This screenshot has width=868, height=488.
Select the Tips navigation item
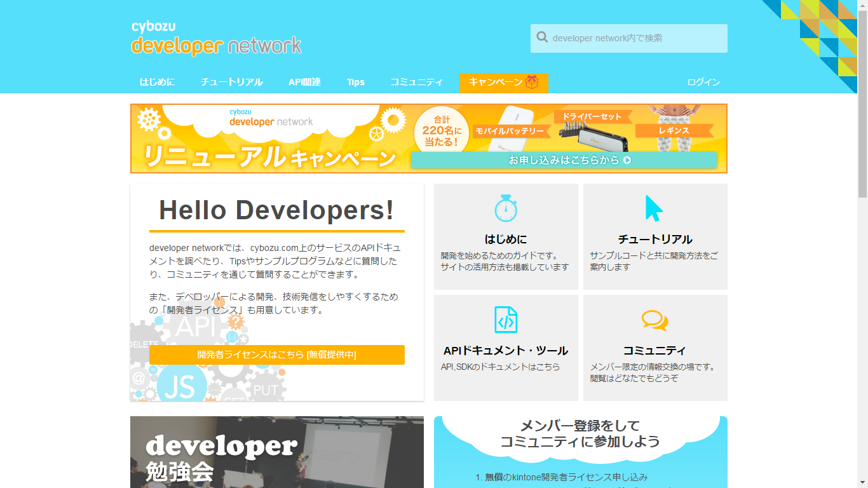[356, 82]
